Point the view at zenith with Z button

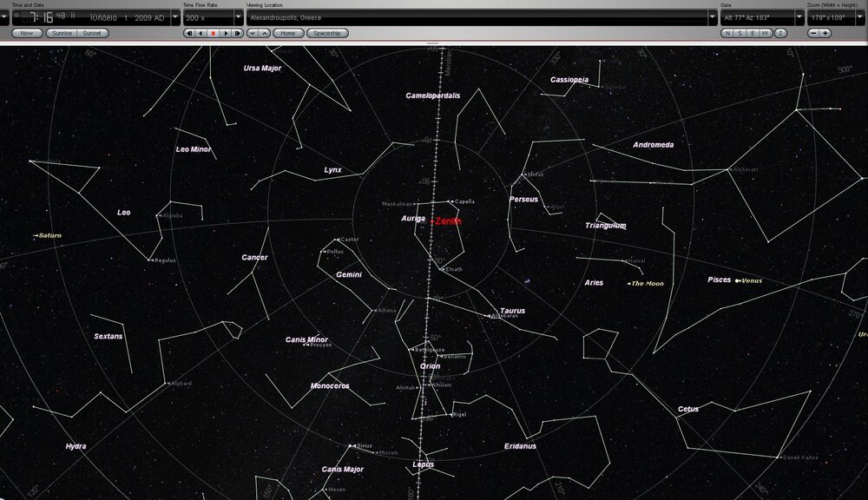pos(781,33)
